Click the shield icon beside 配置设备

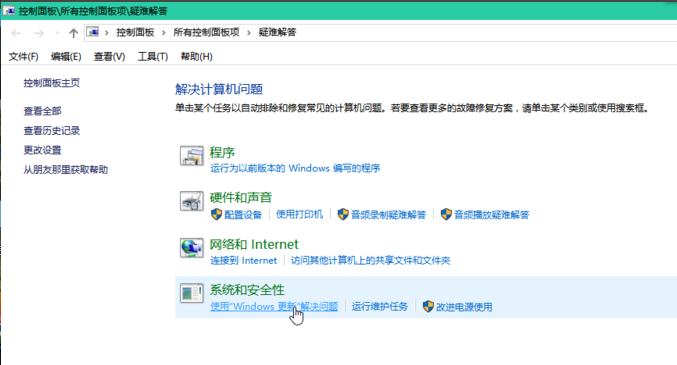[216, 214]
